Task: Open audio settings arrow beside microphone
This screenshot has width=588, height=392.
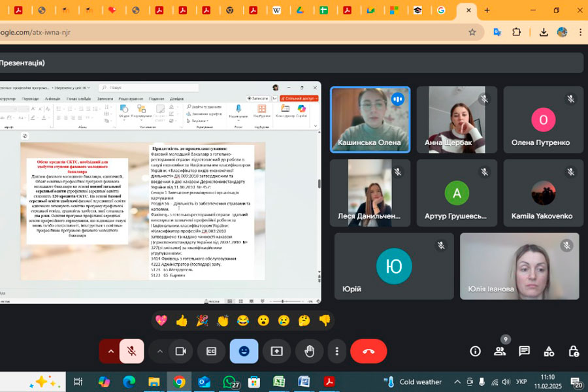Action: click(x=110, y=351)
